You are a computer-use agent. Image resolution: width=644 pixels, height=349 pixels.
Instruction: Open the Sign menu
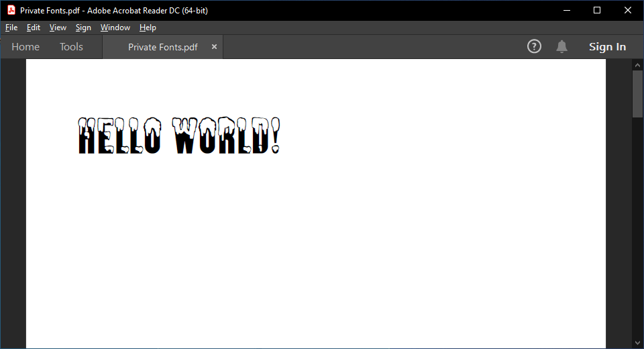83,28
